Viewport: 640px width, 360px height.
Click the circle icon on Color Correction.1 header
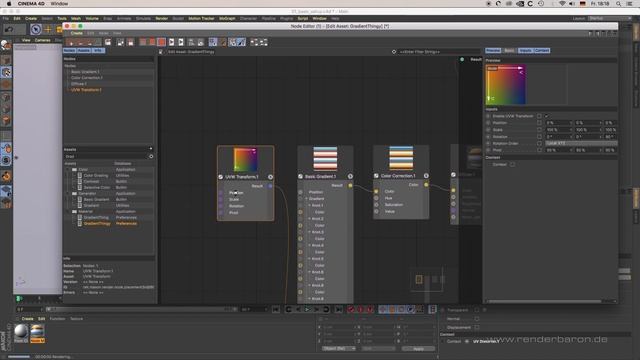426,176
